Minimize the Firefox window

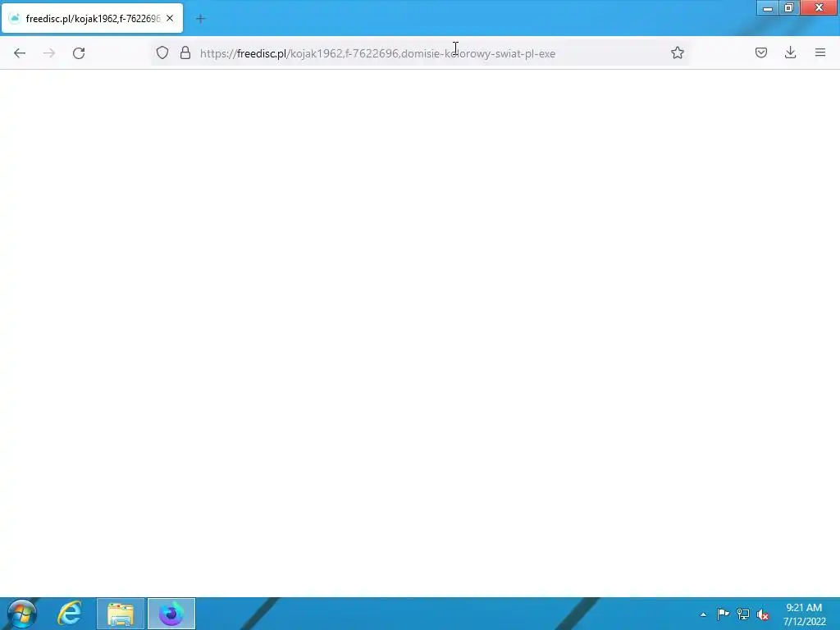coord(767,8)
